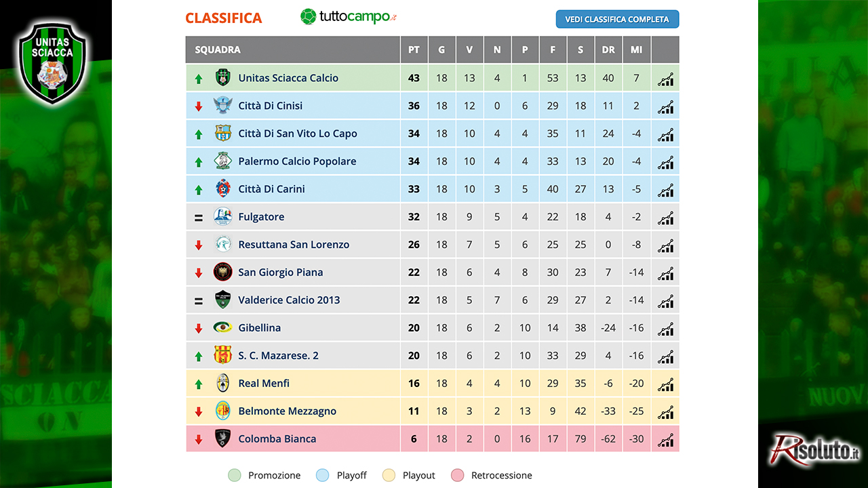The image size is (868, 488).
Task: Click the red Retrocessione legend swatch
Action: click(458, 475)
